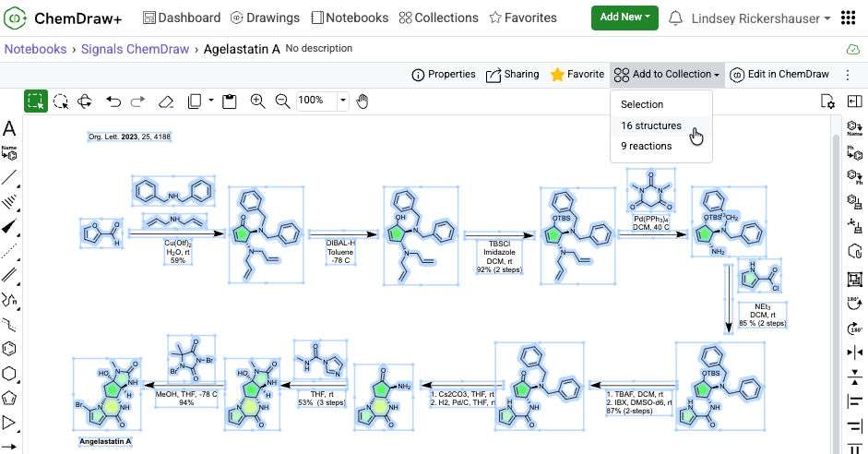Screen dimensions: 868x454
Task: Select the solid wedge bond tool
Action: [9, 226]
